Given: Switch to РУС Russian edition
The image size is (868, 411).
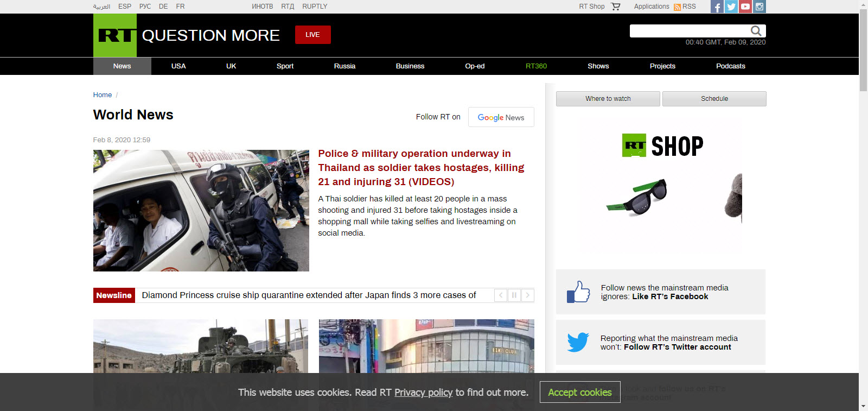Looking at the screenshot, I should coord(145,7).
